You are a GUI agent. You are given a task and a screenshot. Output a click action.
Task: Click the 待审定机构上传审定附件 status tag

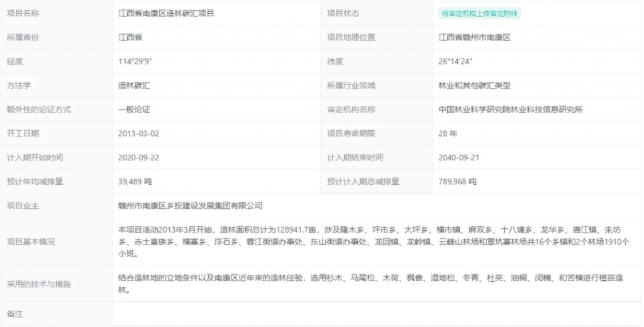point(480,13)
